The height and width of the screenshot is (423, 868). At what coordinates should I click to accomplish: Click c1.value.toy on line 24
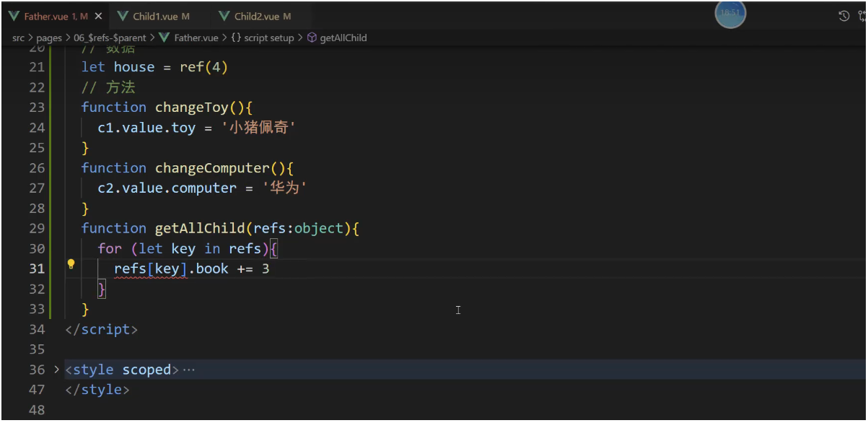click(x=146, y=128)
